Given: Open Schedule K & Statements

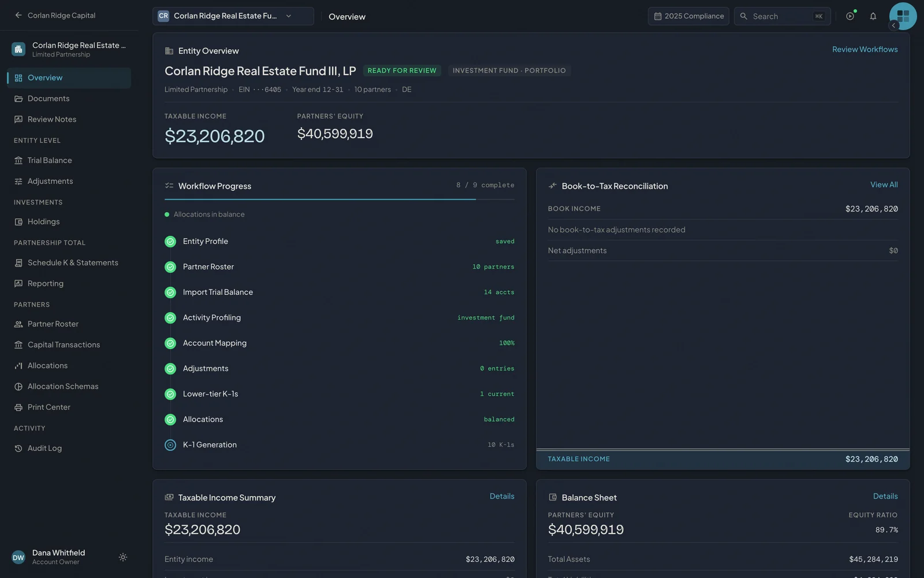Looking at the screenshot, I should pyautogui.click(x=69, y=263).
